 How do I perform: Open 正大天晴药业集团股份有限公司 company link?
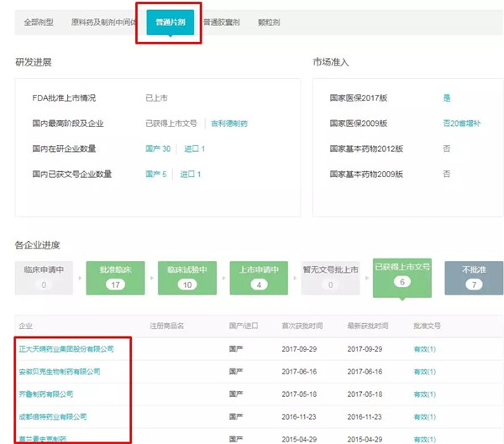[x=65, y=347]
